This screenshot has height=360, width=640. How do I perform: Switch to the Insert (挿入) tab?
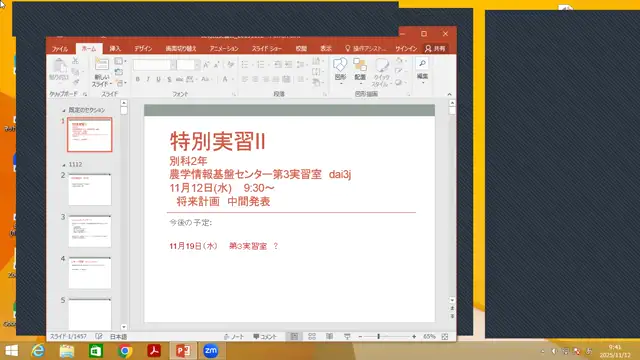pyautogui.click(x=115, y=49)
